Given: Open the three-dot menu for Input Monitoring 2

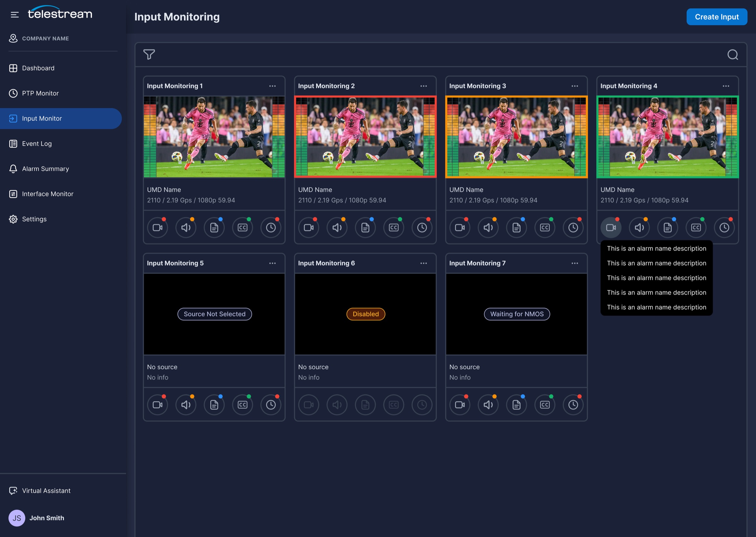Looking at the screenshot, I should 423,86.
